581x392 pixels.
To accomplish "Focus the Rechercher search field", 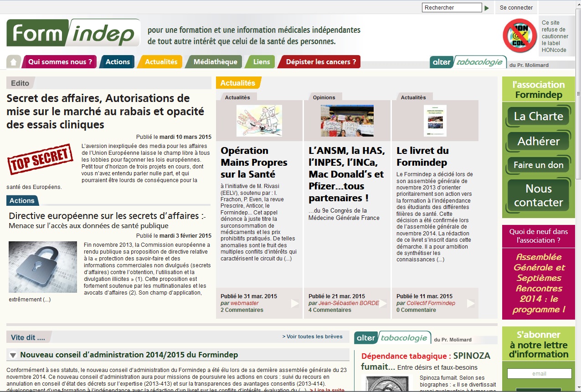I will click(x=452, y=8).
